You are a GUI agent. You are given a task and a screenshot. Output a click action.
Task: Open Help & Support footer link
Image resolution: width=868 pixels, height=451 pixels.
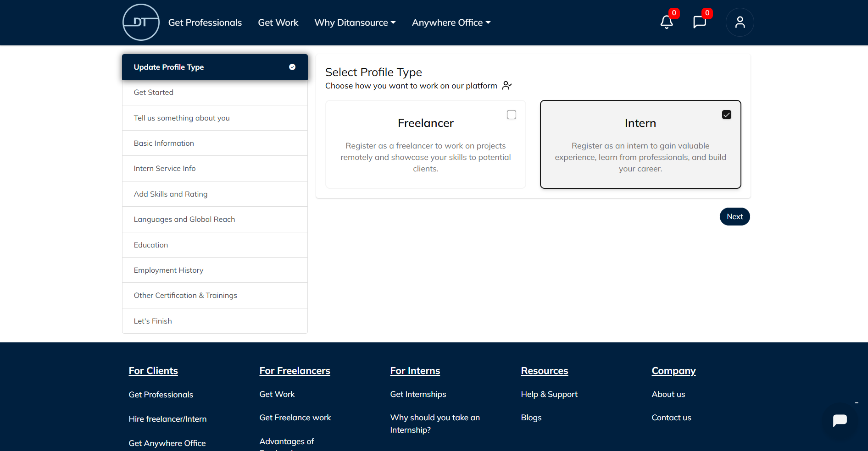pyautogui.click(x=549, y=394)
